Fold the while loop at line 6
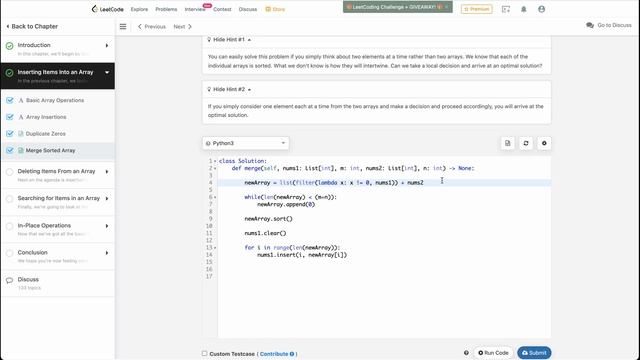This screenshot has width=640, height=360. click(215, 197)
